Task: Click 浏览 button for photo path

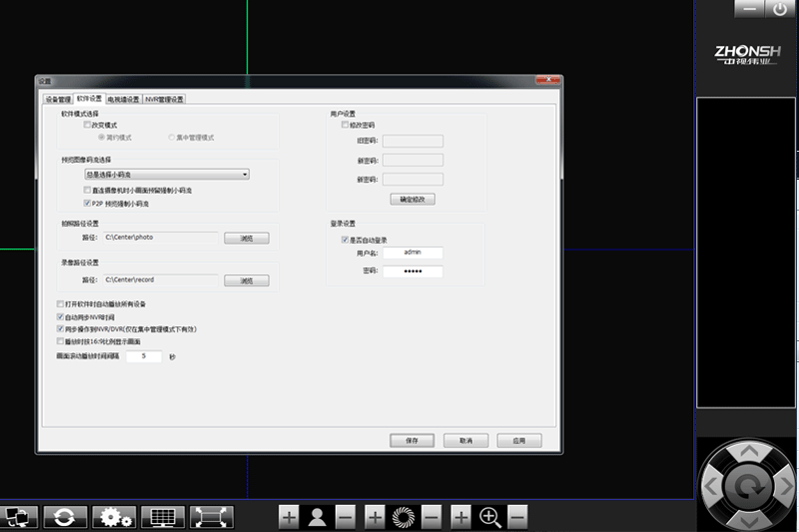Action: [x=247, y=239]
